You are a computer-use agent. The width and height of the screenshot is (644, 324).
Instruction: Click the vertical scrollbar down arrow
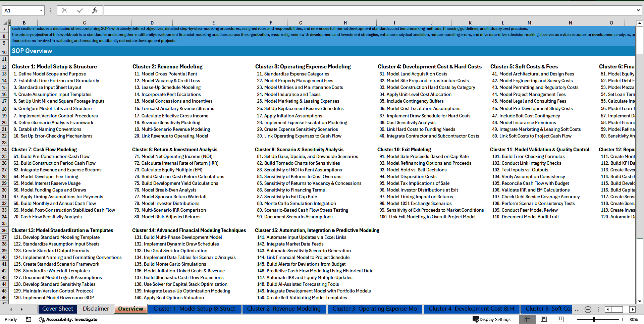point(640,301)
